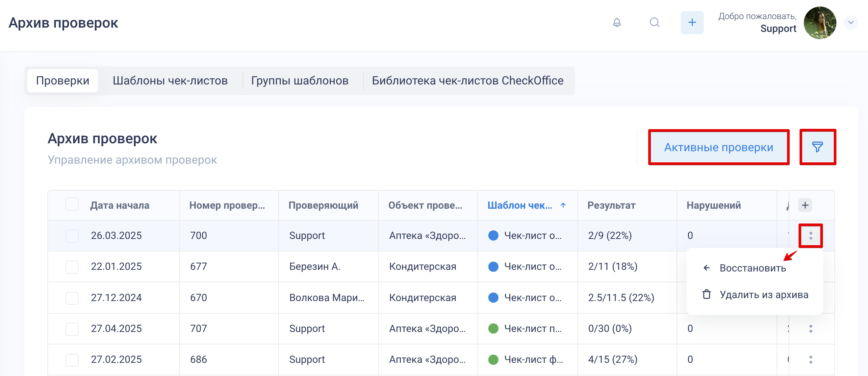Open the filter funnel icon

point(817,147)
